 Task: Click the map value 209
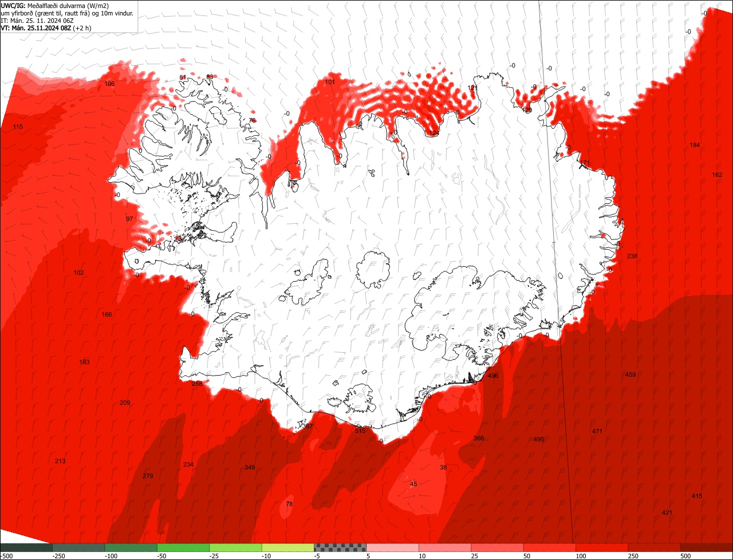pos(125,403)
